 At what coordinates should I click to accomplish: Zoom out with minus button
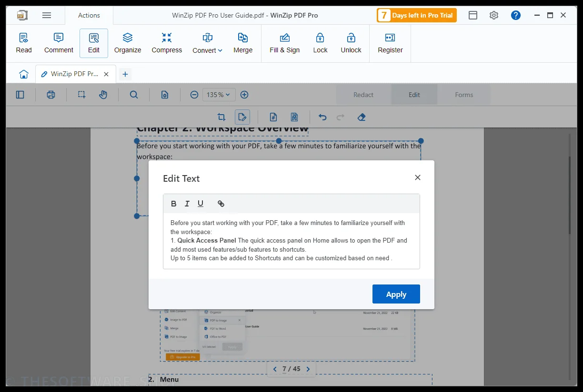click(194, 95)
